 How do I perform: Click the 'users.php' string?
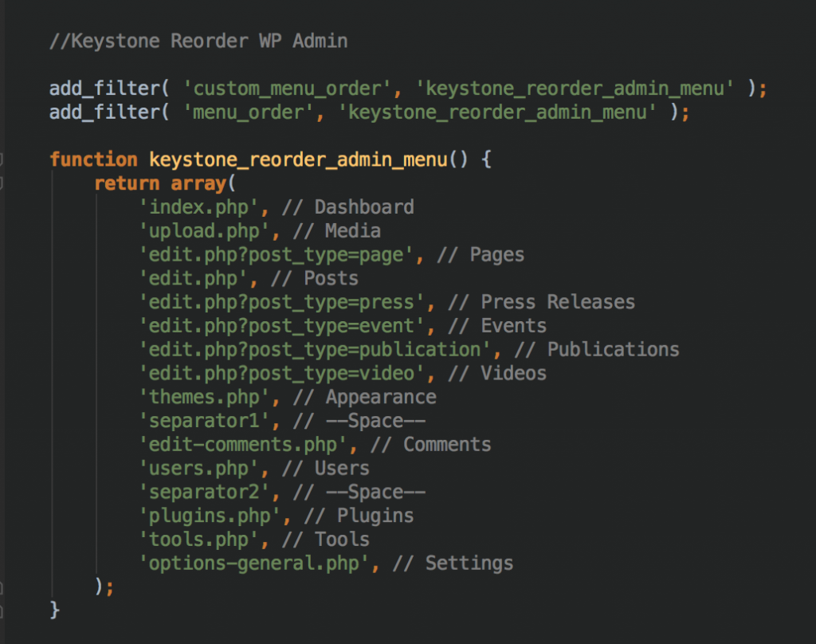point(198,469)
